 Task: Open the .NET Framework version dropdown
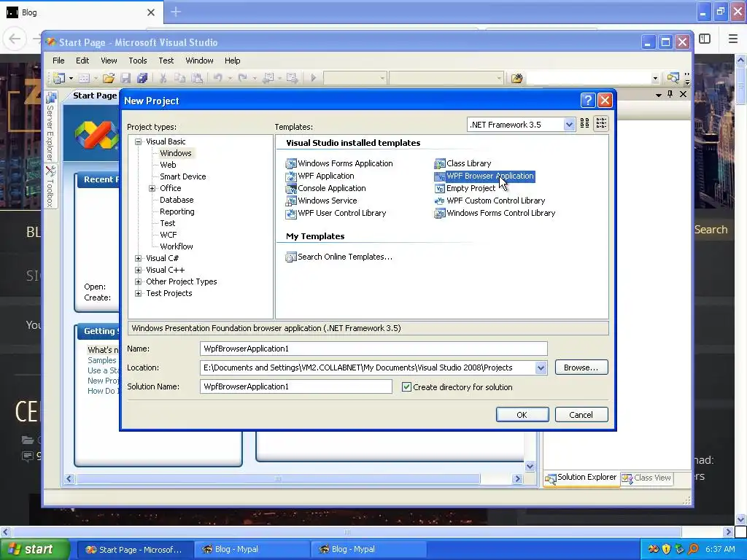tap(569, 124)
